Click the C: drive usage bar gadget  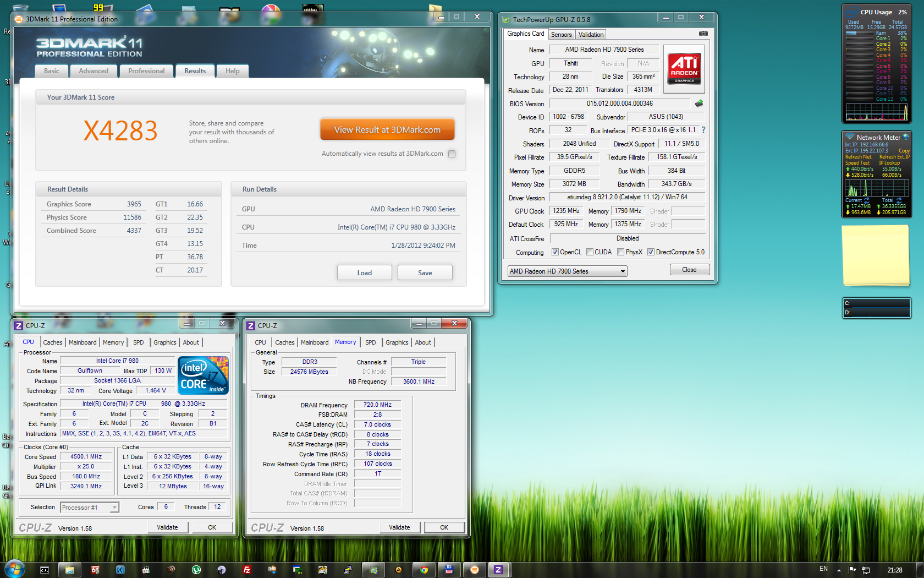point(877,303)
